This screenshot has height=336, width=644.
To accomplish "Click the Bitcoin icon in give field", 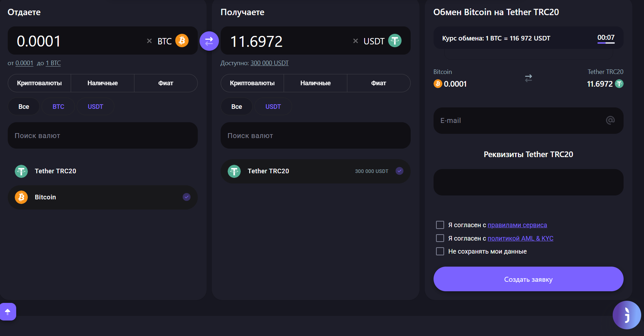I will [182, 41].
